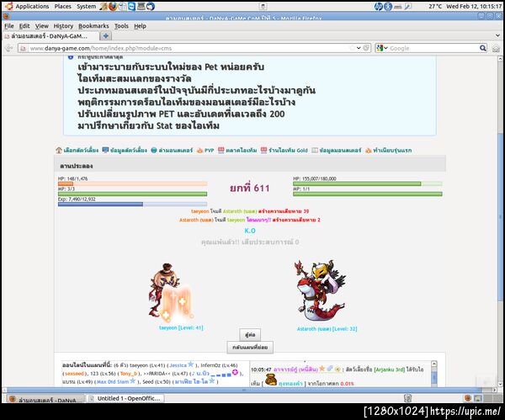
Task: Click the blue swirl launcher icon in panel
Action: click(x=151, y=6)
